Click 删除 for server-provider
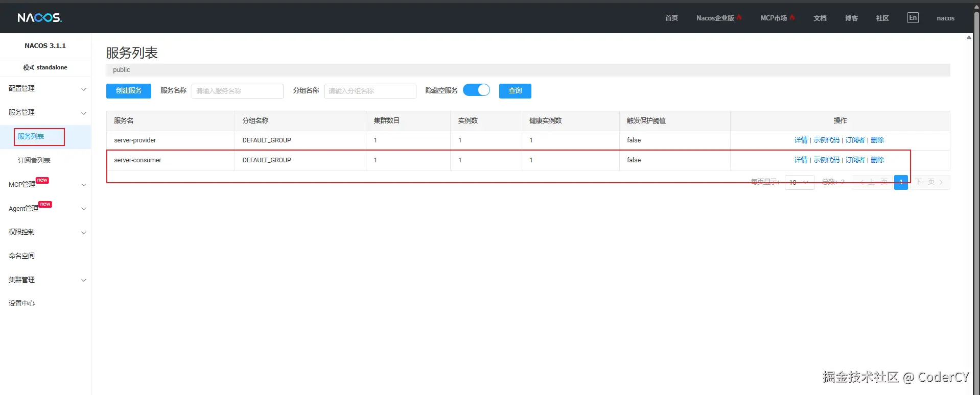The image size is (980, 395). [x=877, y=140]
